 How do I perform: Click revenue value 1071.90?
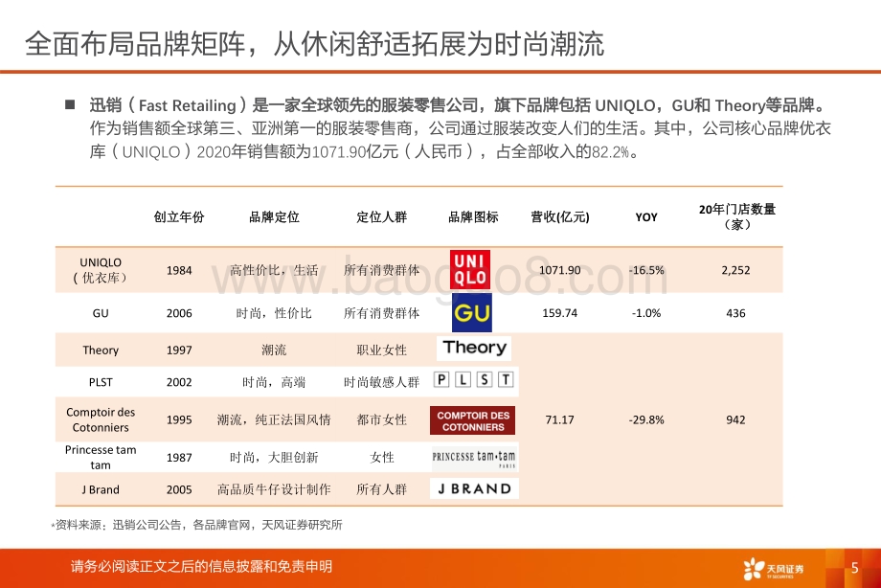click(560, 270)
